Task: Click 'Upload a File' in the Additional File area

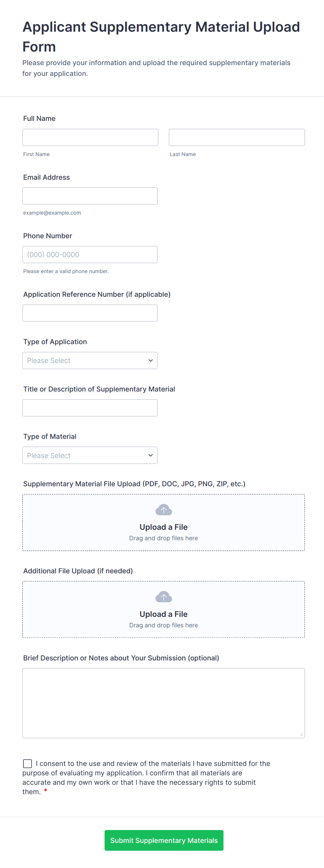Action: tap(163, 614)
